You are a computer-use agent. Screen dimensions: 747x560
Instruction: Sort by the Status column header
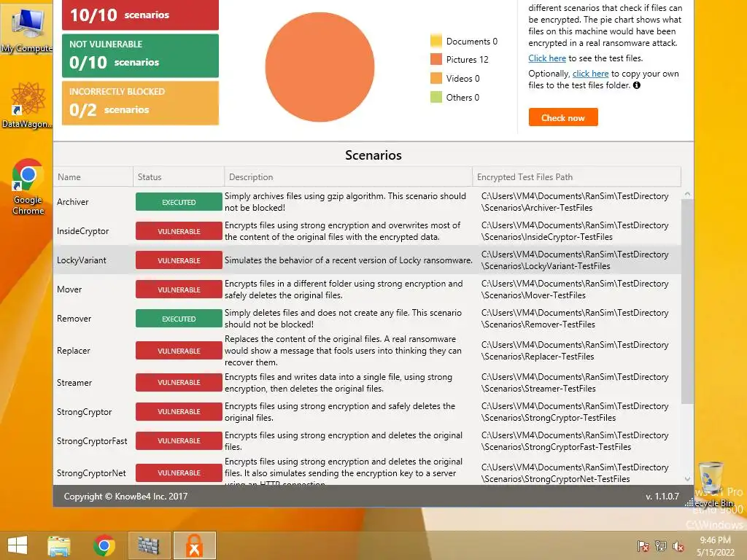[x=179, y=176]
